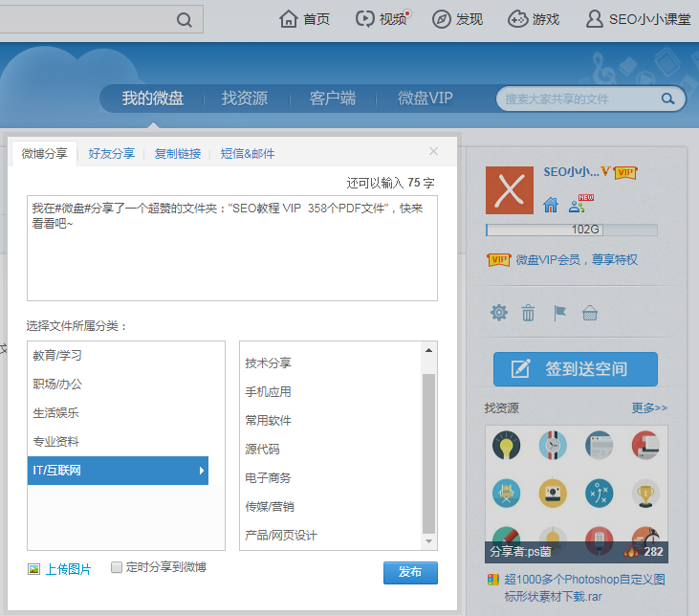Open SEO小小课堂 user profile menu
699x616 pixels.
pyautogui.click(x=638, y=19)
